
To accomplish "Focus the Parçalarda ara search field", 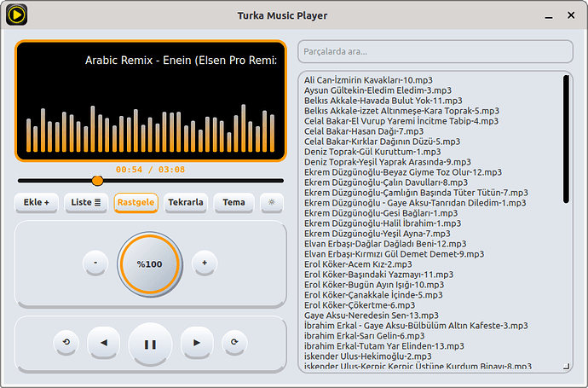I will pos(435,51).
